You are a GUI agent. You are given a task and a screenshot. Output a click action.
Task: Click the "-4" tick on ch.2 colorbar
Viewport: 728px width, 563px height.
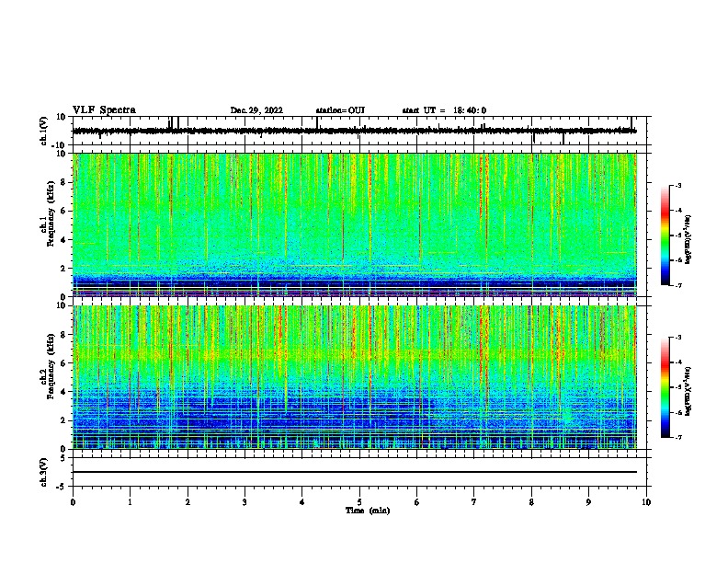point(677,362)
